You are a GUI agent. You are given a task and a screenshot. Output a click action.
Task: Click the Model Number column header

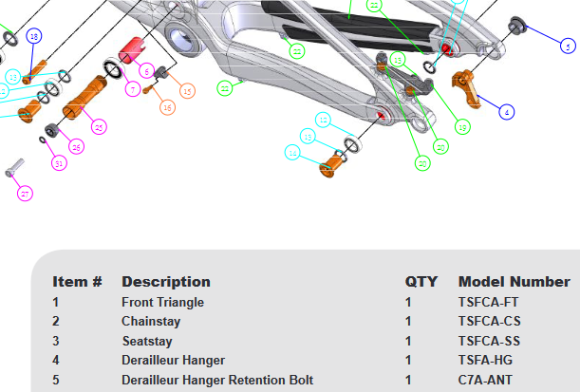[x=514, y=282]
